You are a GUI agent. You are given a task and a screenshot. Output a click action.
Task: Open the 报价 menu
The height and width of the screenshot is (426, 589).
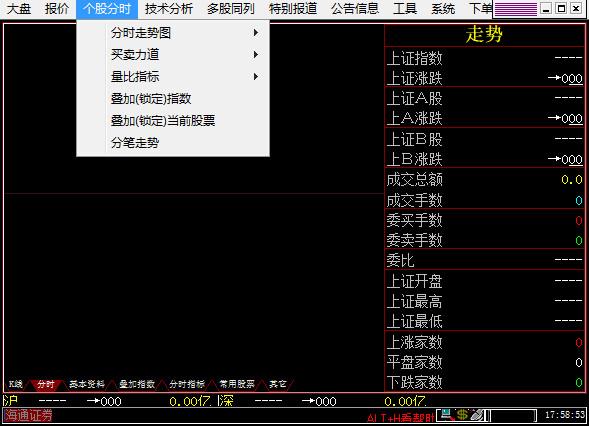(57, 9)
